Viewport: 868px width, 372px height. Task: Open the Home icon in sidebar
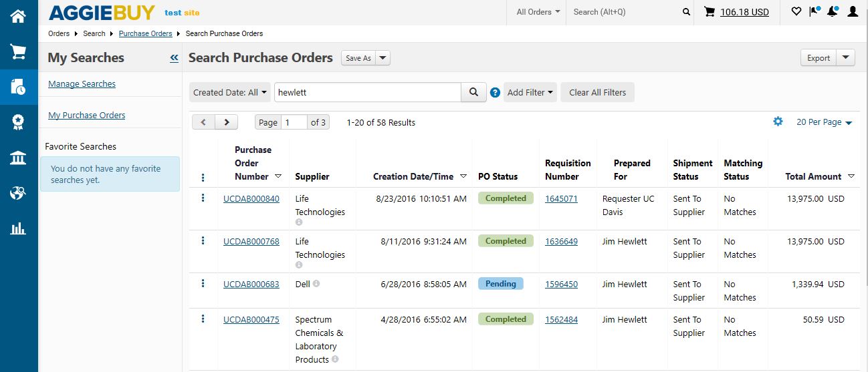point(18,16)
